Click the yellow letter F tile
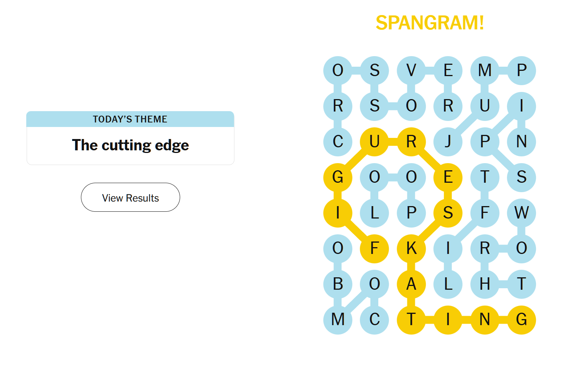This screenshot has height=373, width=588. [374, 248]
